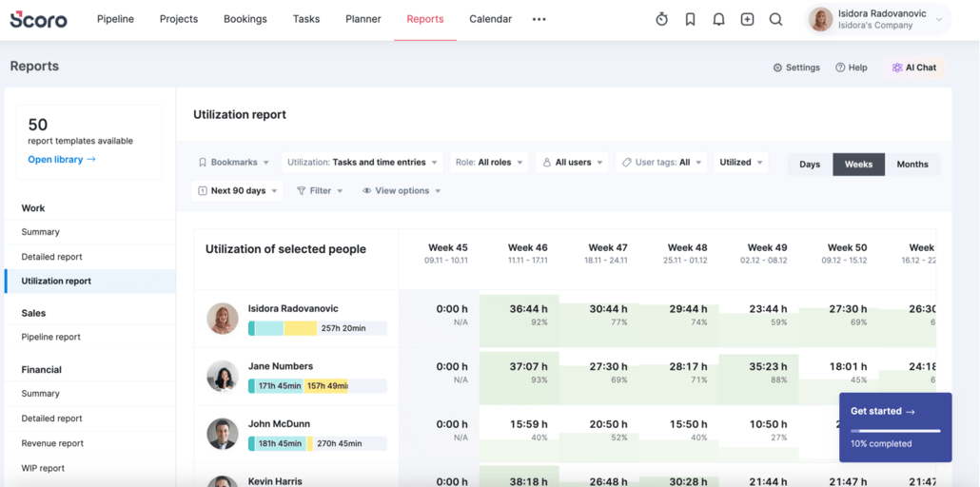Open Revenue report
Image resolution: width=980 pixels, height=487 pixels.
pyautogui.click(x=90, y=443)
